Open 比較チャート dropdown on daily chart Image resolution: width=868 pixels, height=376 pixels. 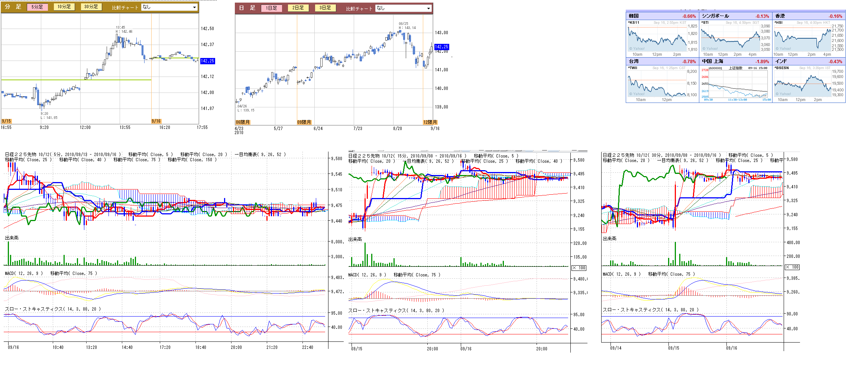coord(404,8)
